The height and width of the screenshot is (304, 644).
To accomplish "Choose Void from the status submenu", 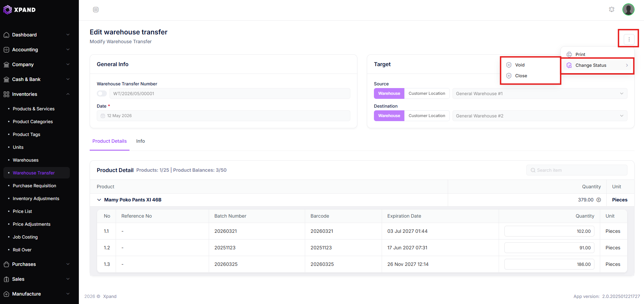I will [x=520, y=65].
